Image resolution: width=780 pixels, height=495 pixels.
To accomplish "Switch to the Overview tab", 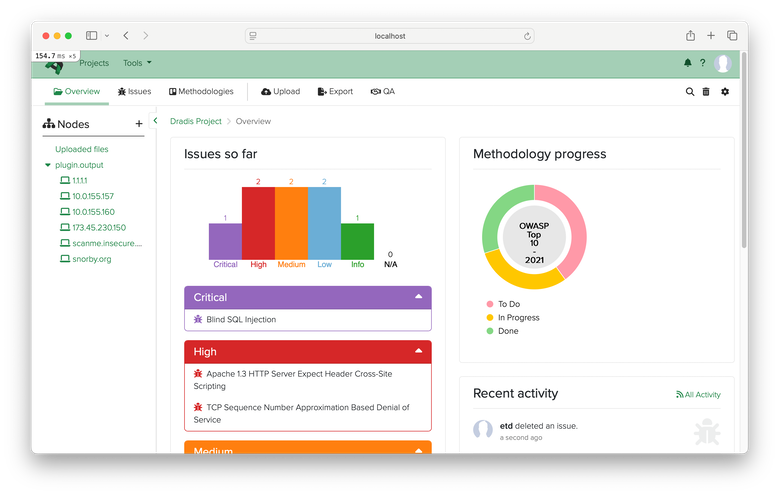I will pyautogui.click(x=77, y=92).
